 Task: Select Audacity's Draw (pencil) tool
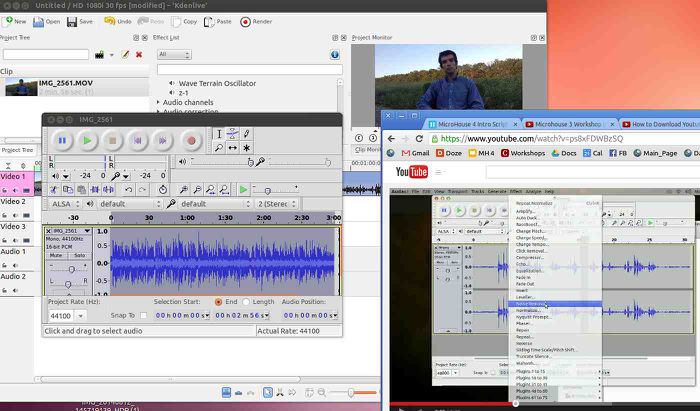[x=246, y=134]
